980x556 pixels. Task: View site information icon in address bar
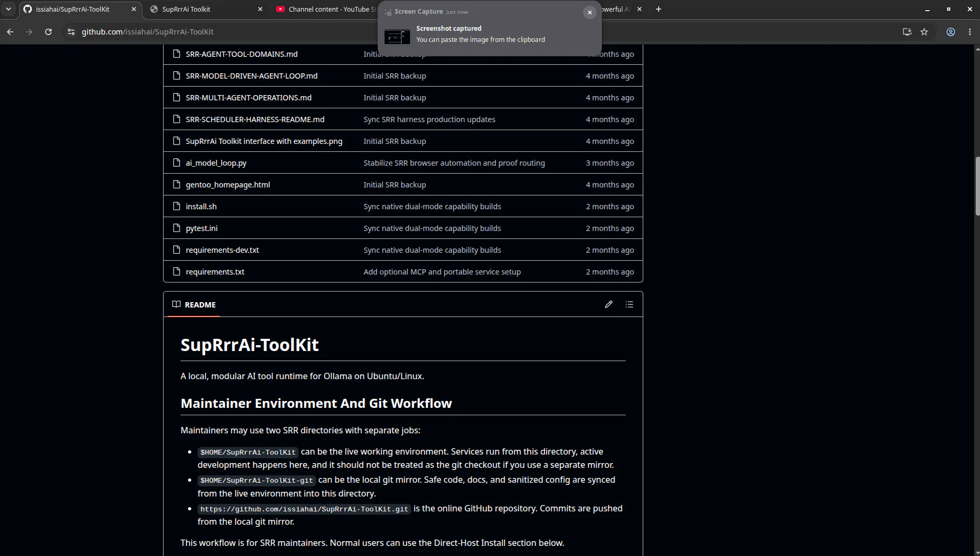[x=71, y=32]
